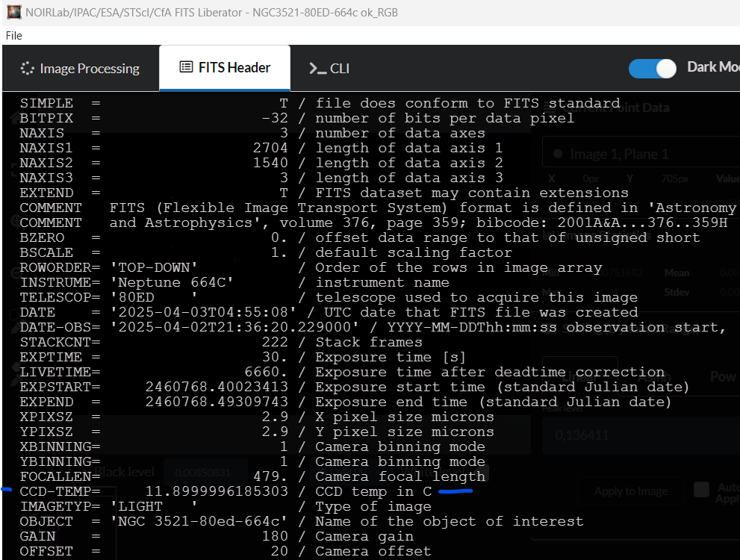Screen dimensions: 740x560
Task: Click the COMMENT line starting 'FITS (Flexible Image'
Action: [x=378, y=208]
